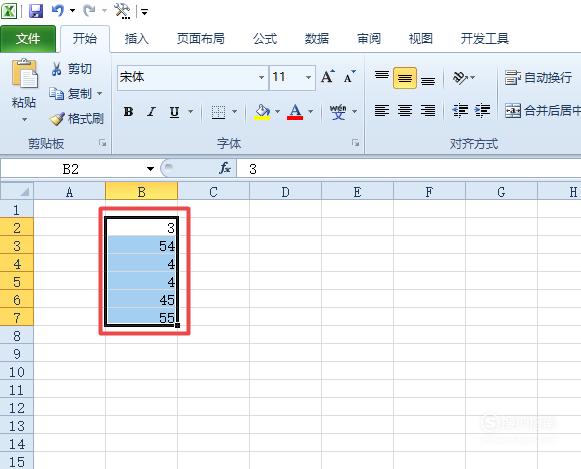Click the Name Box showing B2

coord(70,169)
